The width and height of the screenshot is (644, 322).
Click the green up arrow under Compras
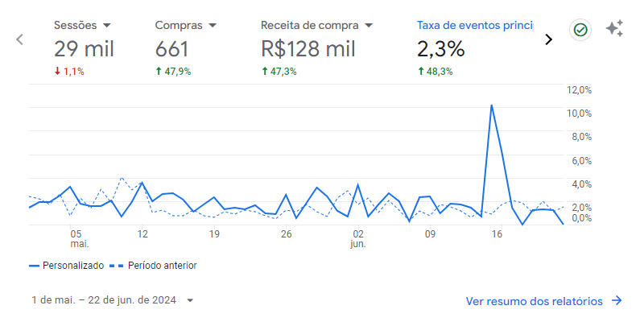[x=159, y=72]
